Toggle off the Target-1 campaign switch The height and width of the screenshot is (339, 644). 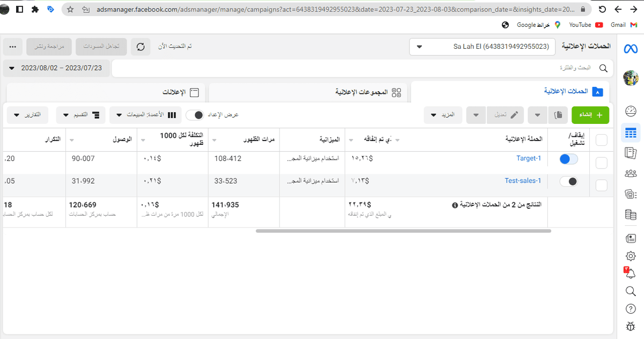(569, 158)
